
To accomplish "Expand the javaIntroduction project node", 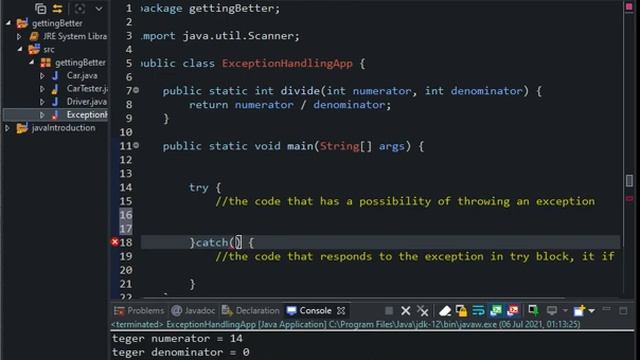I will tap(7, 128).
